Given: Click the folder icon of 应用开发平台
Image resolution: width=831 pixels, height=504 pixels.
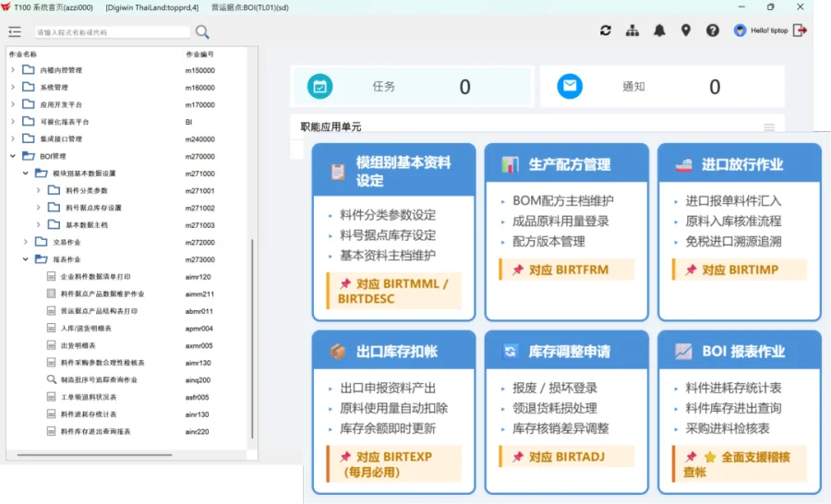Looking at the screenshot, I should tap(29, 104).
